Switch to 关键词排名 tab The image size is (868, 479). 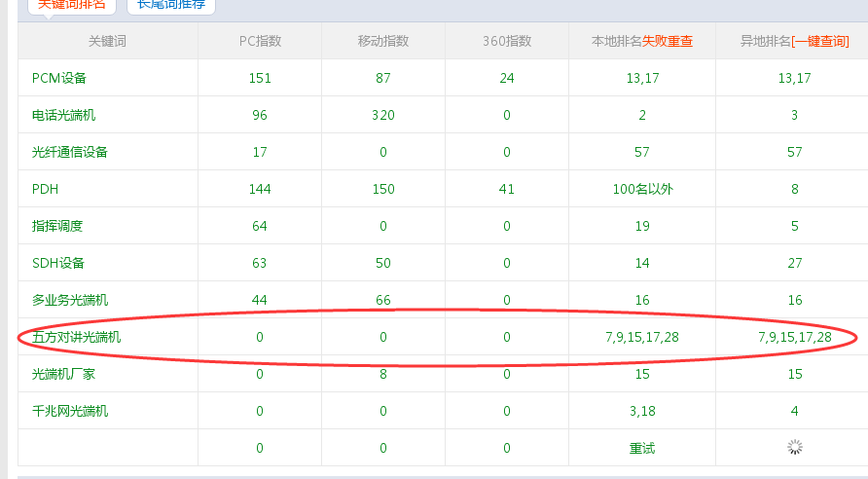(x=71, y=5)
